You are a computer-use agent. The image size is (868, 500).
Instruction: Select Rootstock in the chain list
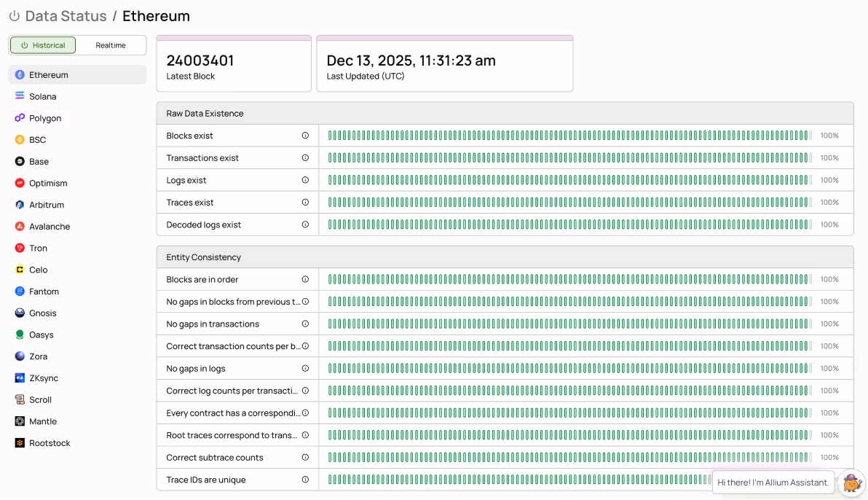77,443
